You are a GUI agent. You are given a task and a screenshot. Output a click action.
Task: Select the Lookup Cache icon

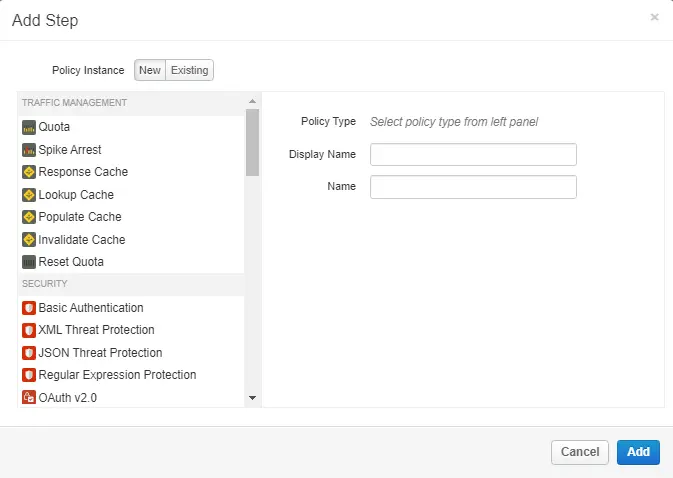click(29, 195)
